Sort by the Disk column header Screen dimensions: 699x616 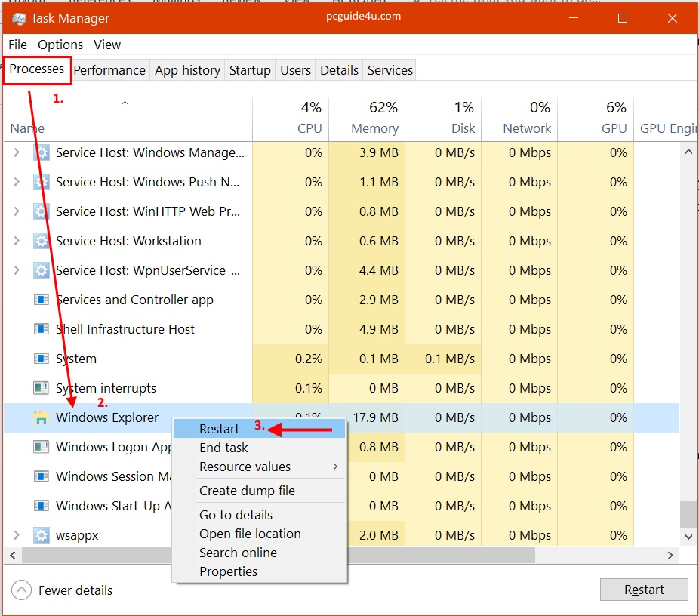point(443,119)
